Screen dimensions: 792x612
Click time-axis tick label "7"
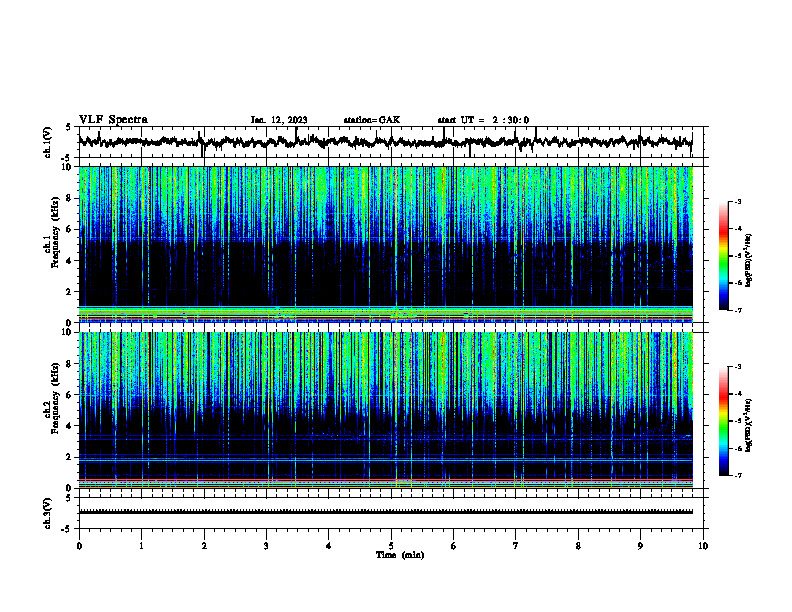[x=516, y=546]
